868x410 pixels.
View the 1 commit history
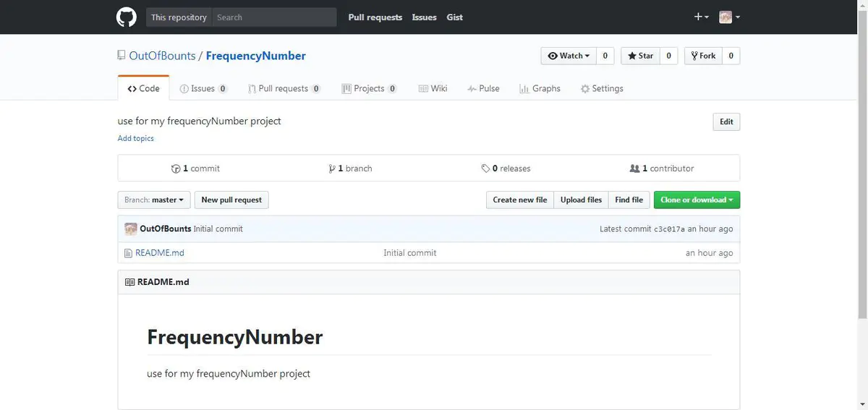[x=195, y=168]
